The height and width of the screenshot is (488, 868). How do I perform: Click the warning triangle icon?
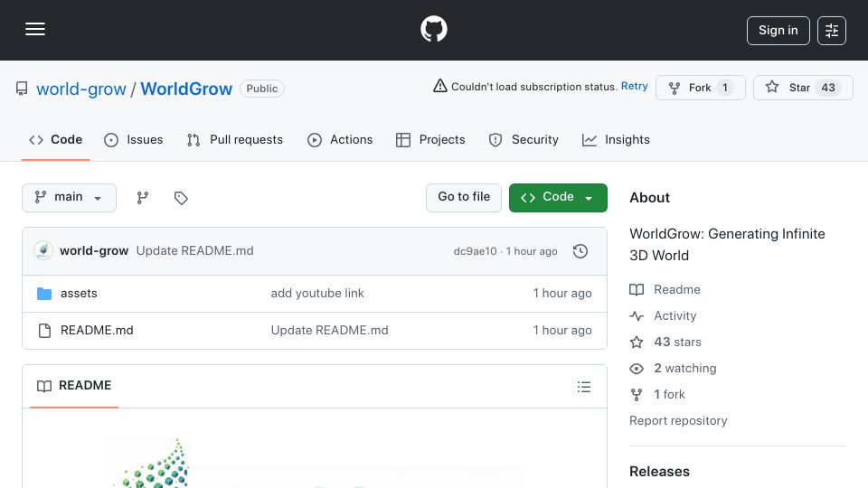coord(440,86)
